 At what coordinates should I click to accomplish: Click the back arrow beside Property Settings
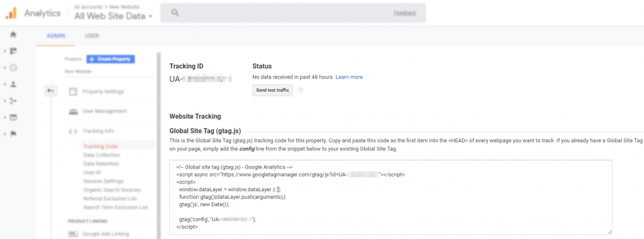(x=50, y=91)
